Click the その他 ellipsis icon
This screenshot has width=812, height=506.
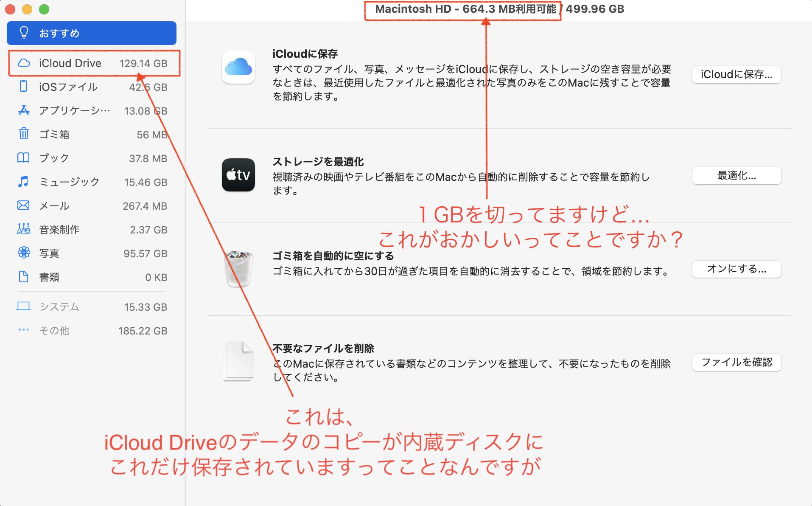(x=24, y=330)
